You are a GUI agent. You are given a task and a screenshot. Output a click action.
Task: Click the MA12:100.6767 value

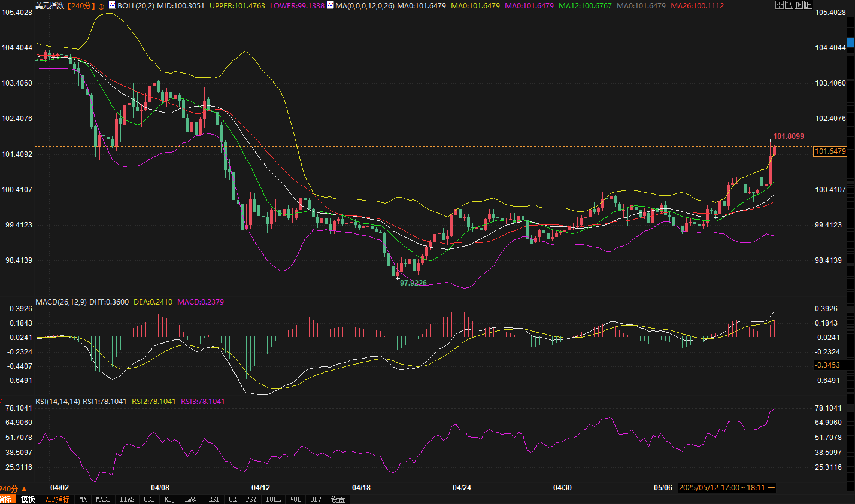pyautogui.click(x=585, y=5)
